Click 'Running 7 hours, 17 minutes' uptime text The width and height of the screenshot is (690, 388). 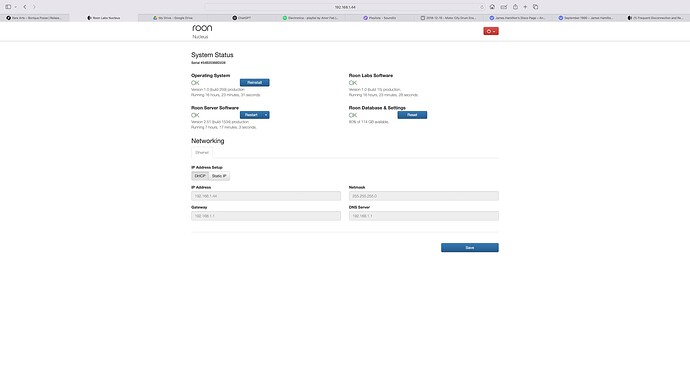(x=224, y=127)
